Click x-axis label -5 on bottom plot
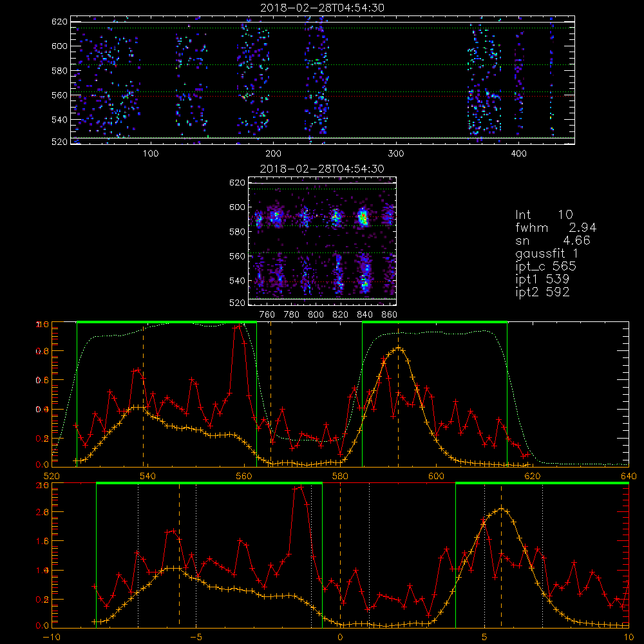Image resolution: width=644 pixels, height=644 pixels. pyautogui.click(x=196, y=638)
